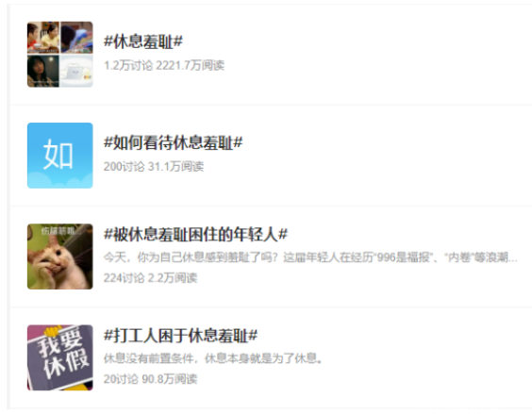Select the 1.2万讨论 2221.7万阅读 stats line
The width and height of the screenshot is (532, 414).
click(164, 65)
